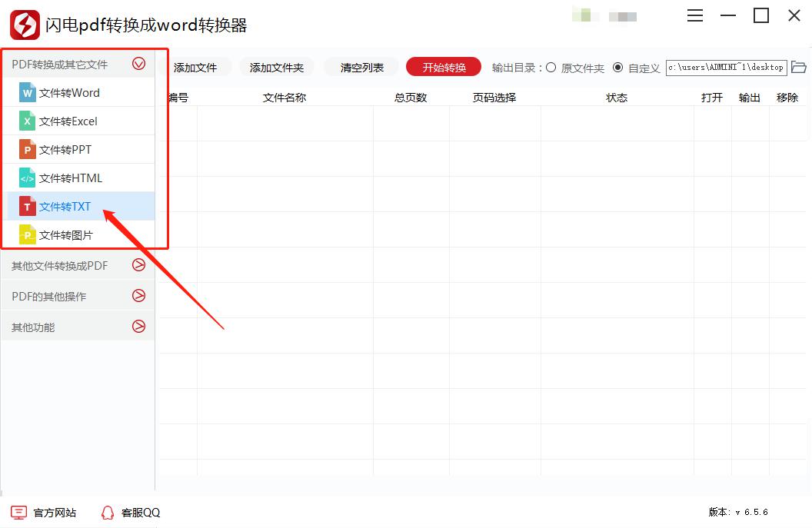Select the 自定义 output option
This screenshot has width=812, height=528.
(619, 67)
